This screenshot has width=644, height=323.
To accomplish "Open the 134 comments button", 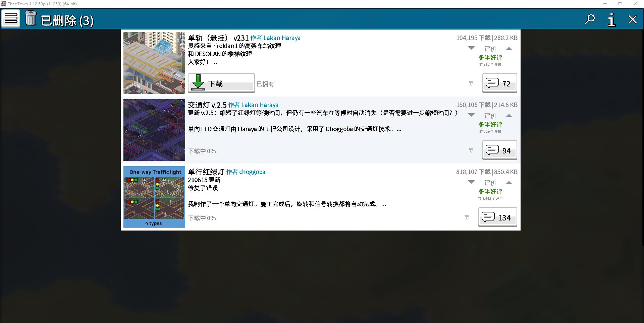I will [x=497, y=217].
